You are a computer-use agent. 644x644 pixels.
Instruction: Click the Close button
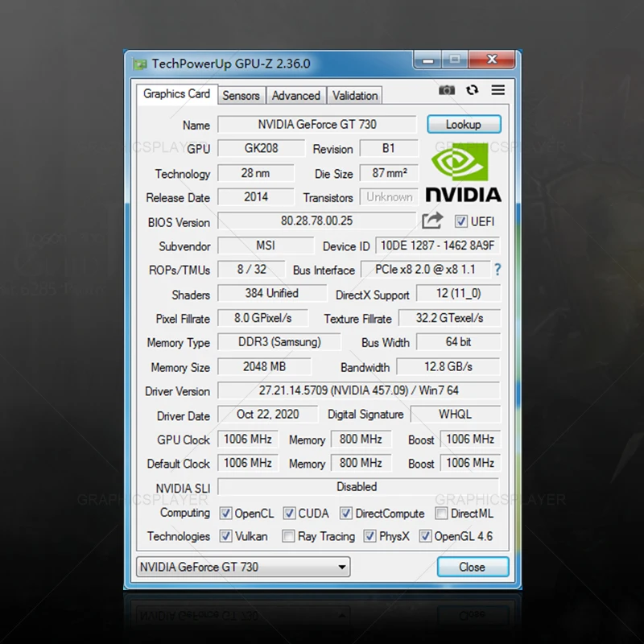473,567
